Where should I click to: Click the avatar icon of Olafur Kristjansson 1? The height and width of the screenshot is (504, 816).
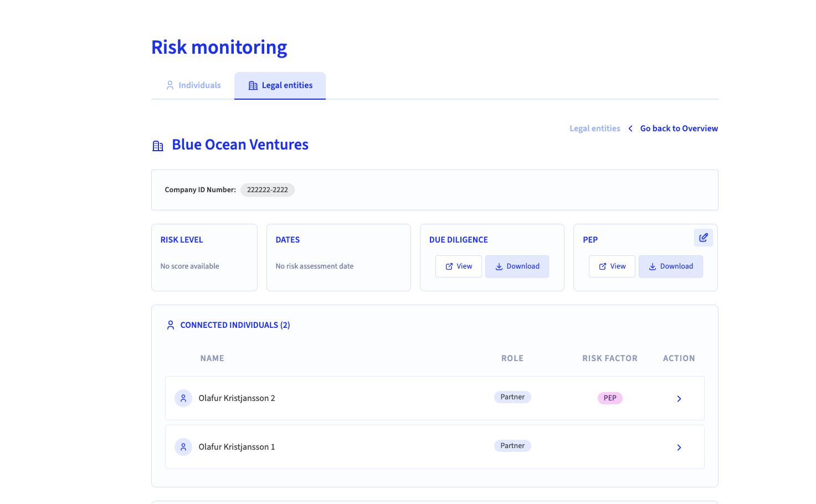183,447
